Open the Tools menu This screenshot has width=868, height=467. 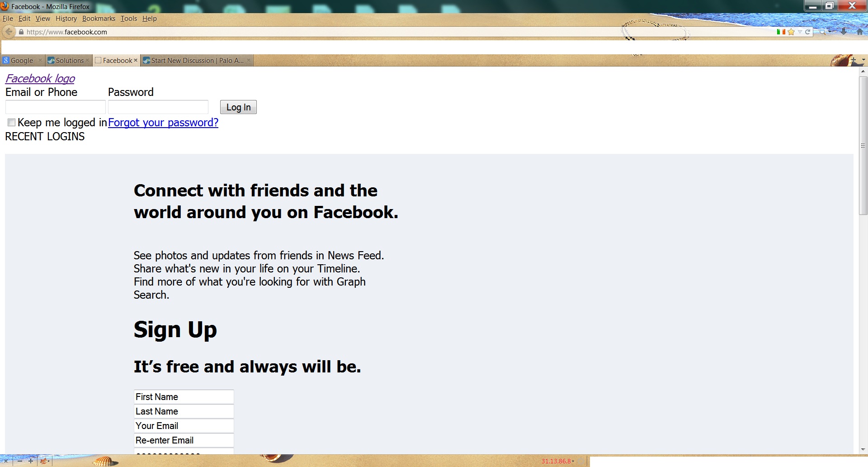point(129,19)
